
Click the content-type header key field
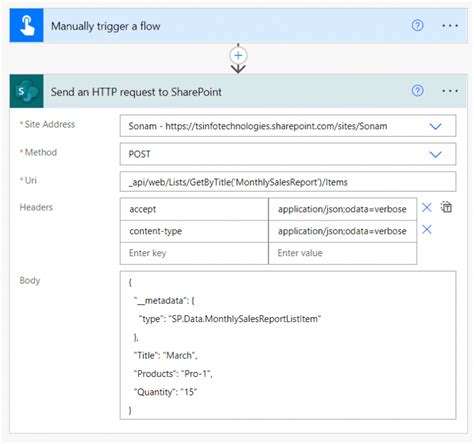pyautogui.click(x=194, y=231)
